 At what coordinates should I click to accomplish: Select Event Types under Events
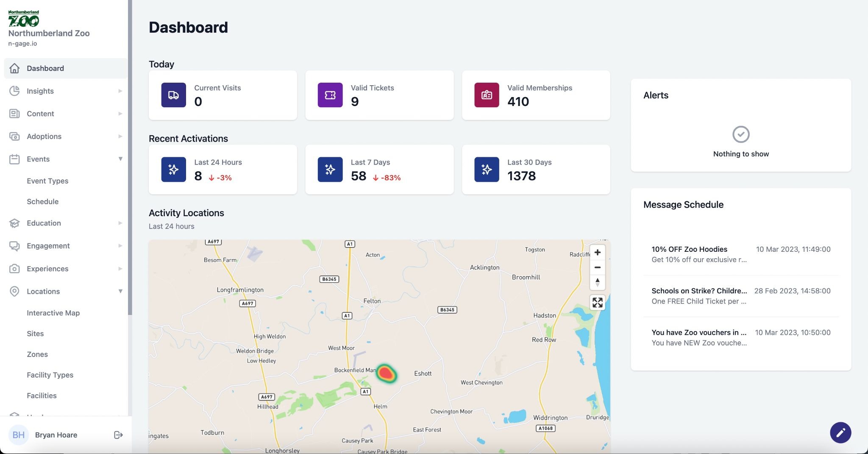point(47,181)
